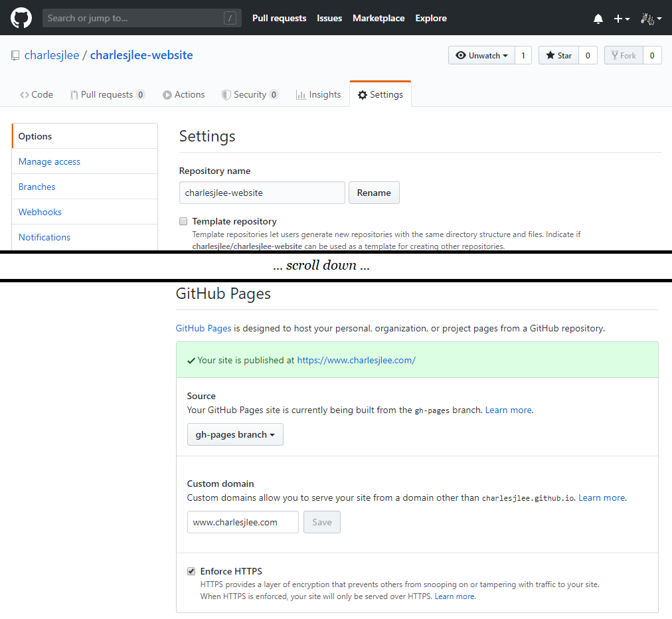Image resolution: width=672 pixels, height=619 pixels.
Task: Click the GitHub Octocat logo
Action: (21, 18)
